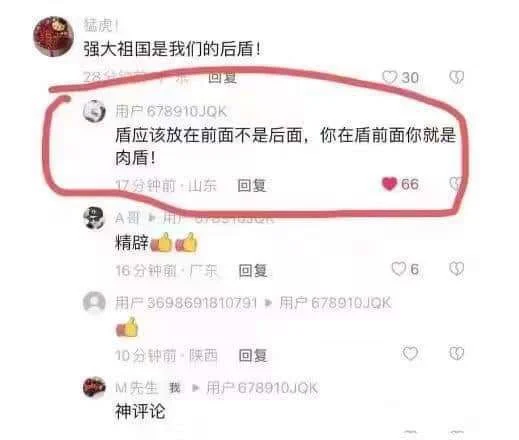This screenshot has height=440, width=519.
Task: Reply to the 肉盾 comment from 山东
Action: pos(252,185)
